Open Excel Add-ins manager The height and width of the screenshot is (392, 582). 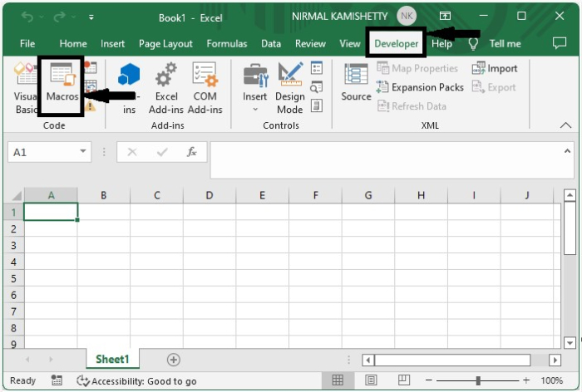click(x=166, y=89)
